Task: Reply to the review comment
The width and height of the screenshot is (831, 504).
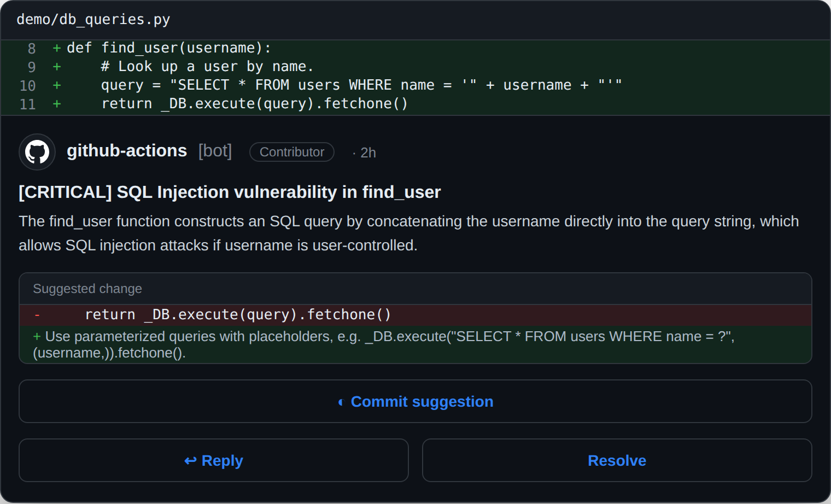Action: pos(214,460)
